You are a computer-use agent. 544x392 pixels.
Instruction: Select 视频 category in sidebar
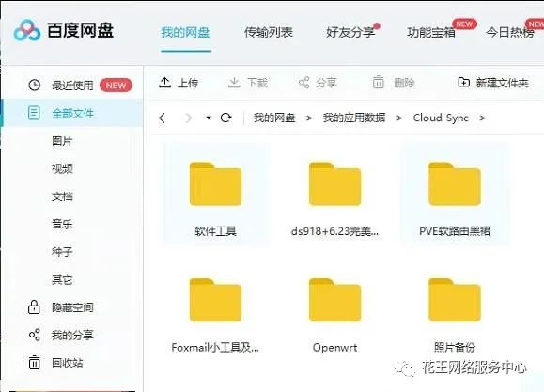(x=62, y=169)
